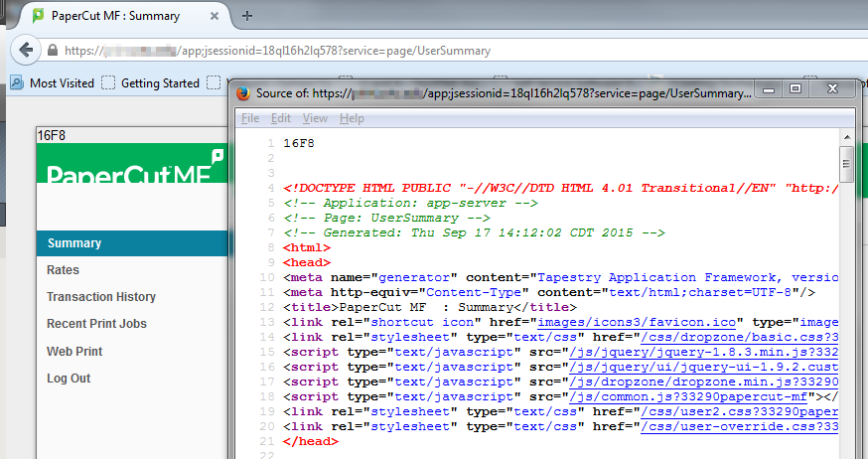Open the View menu in the source viewer

pyautogui.click(x=315, y=118)
